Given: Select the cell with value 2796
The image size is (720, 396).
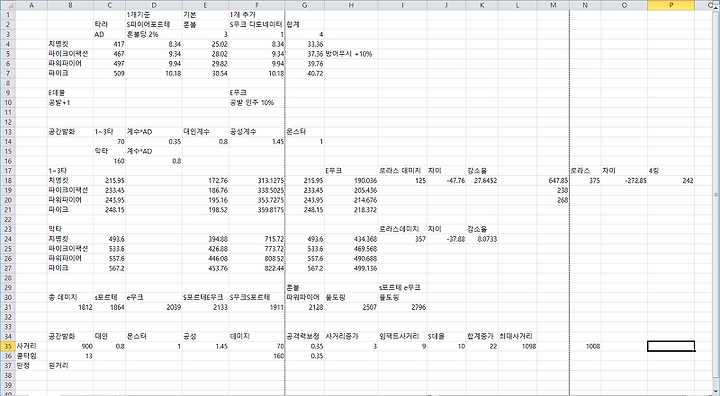Looking at the screenshot, I should pos(403,307).
